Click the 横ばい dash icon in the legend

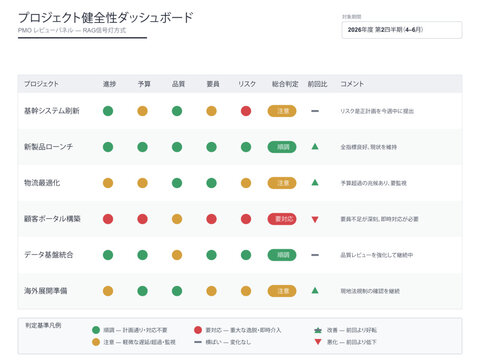coord(198,342)
